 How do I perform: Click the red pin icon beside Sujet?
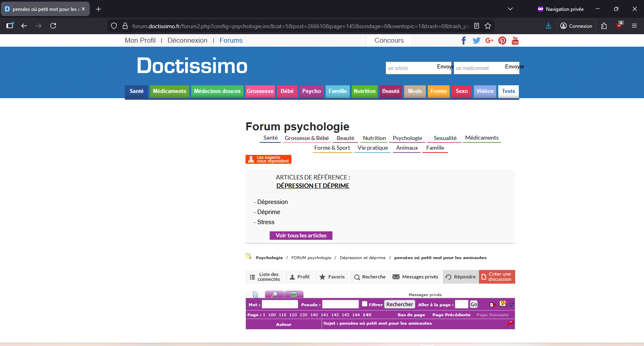(x=510, y=323)
